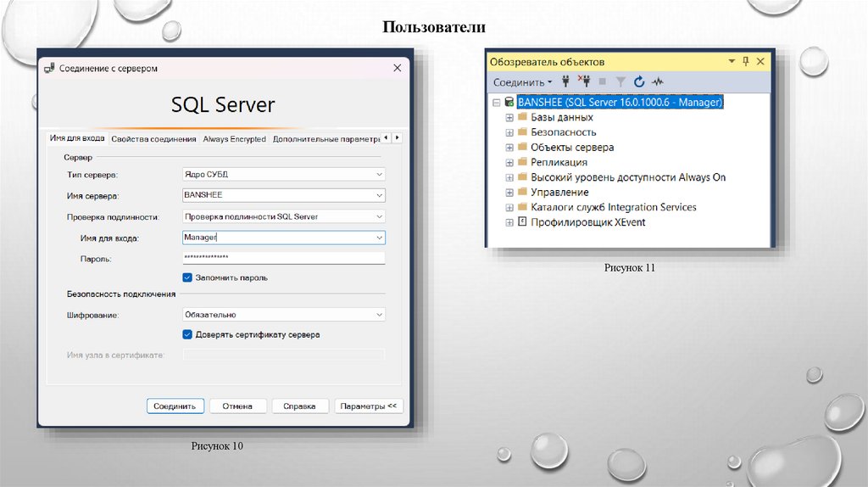Click the XEvent profiler icon
The image size is (868, 487).
pos(522,221)
